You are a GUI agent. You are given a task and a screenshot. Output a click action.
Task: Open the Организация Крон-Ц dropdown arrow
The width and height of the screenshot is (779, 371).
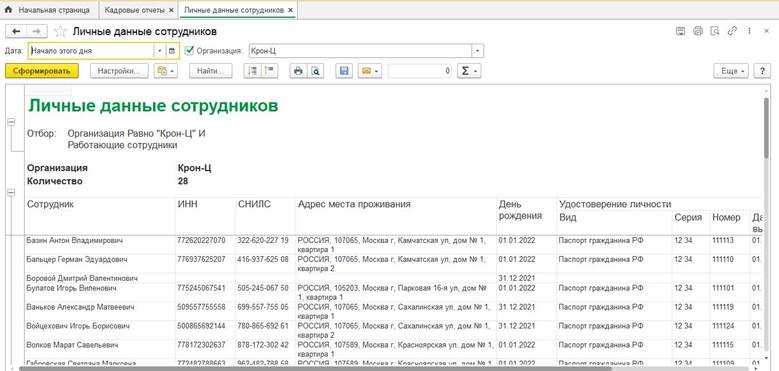pyautogui.click(x=477, y=51)
